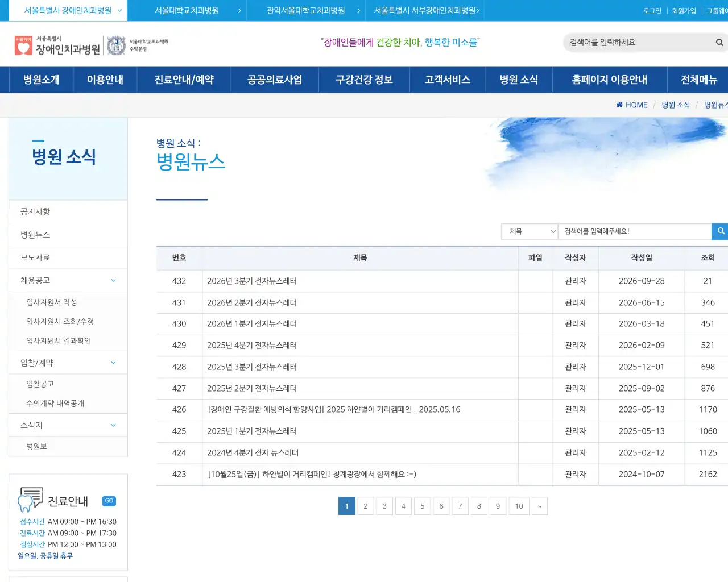The width and height of the screenshot is (728, 582).
Task: Click the 작성일 cell 2026-09-28
Action: pos(642,281)
